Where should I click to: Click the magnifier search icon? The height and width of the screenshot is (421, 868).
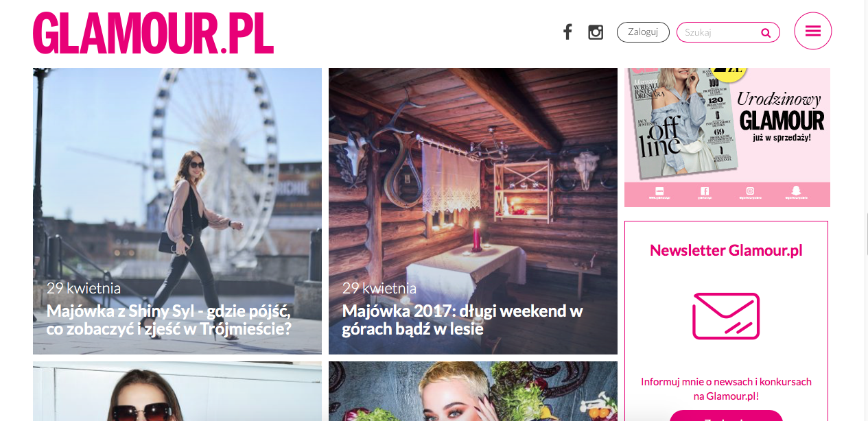pos(766,33)
